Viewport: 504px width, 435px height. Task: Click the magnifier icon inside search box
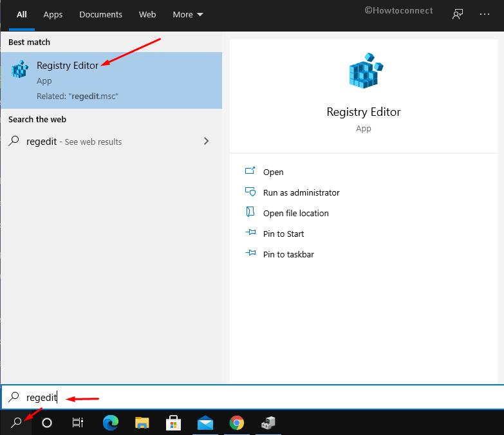coord(14,397)
